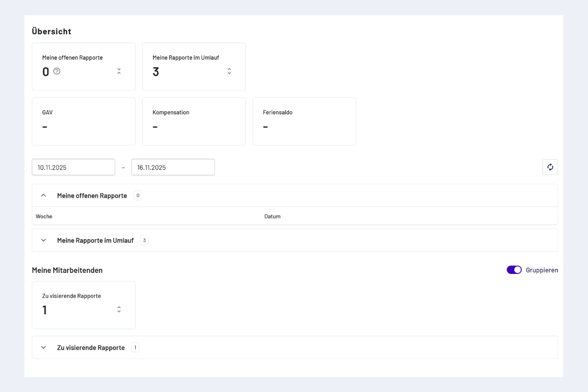
Task: Click help icon next to open reports count
Action: point(57,72)
